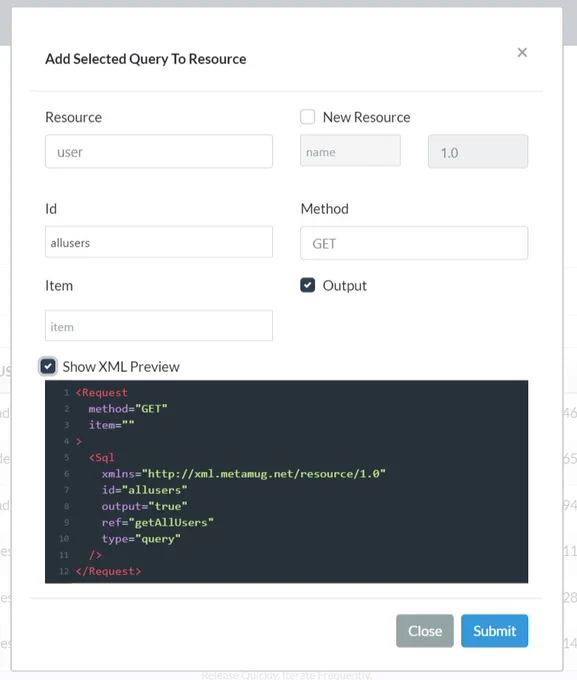
Task: Uncheck the Output checkbox
Action: click(308, 285)
